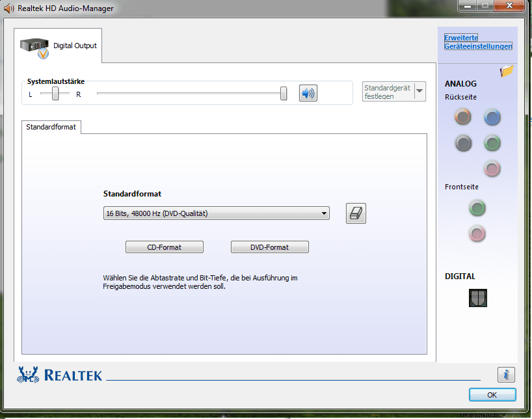Select the orange rear panel audio jack

point(463,117)
